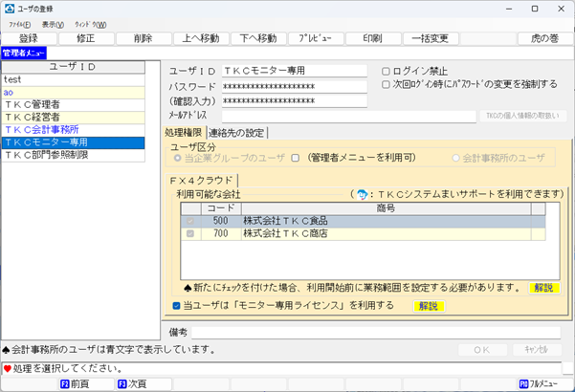Open the ファイル menu

(x=20, y=25)
